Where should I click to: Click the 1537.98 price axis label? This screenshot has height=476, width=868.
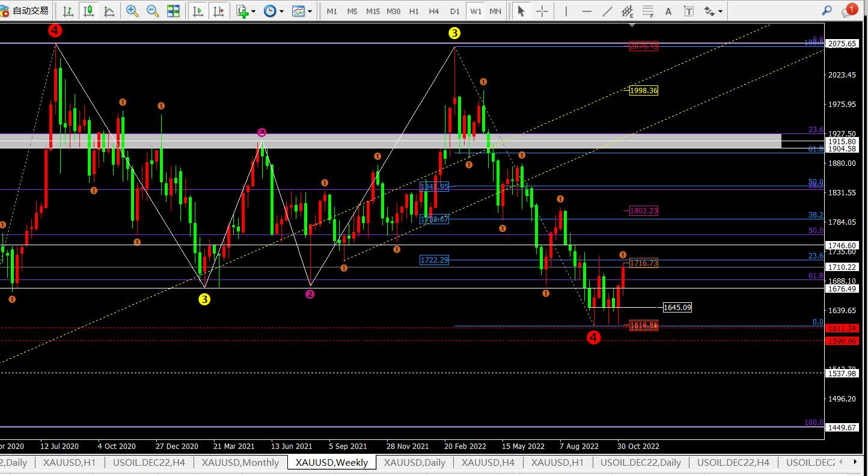(842, 374)
